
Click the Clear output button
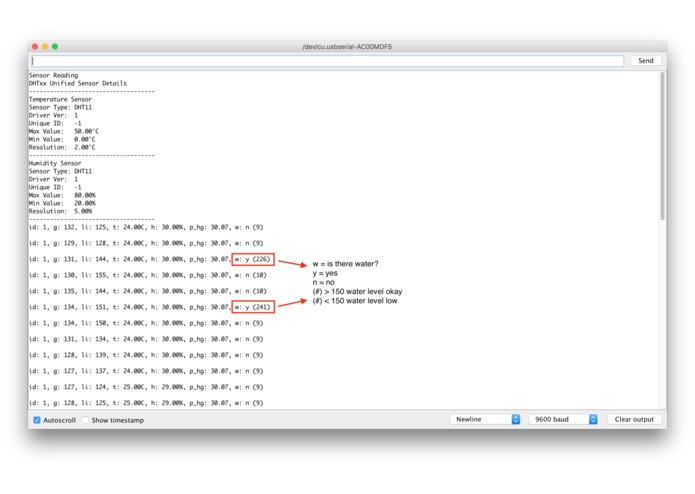(x=634, y=419)
